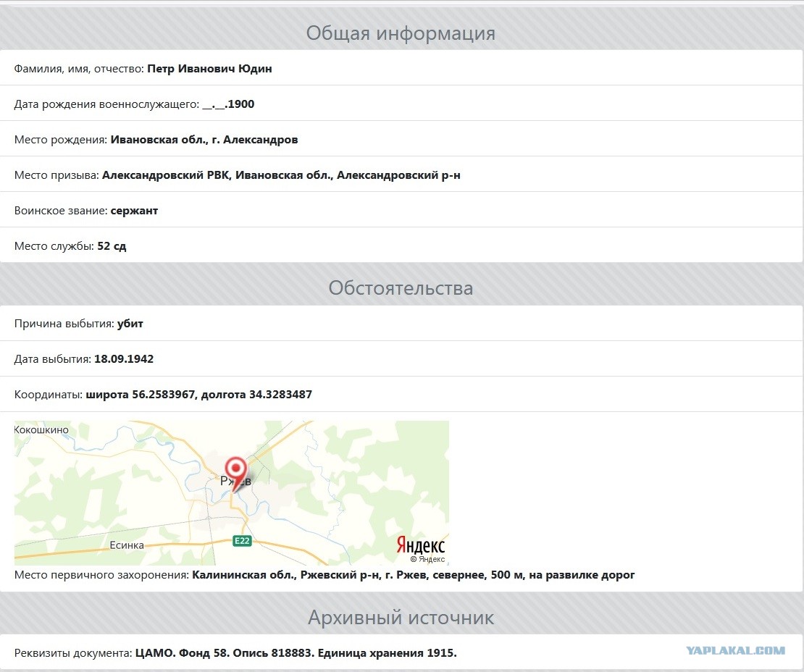The width and height of the screenshot is (804, 672).
Task: Click the Место призыва label
Action: coord(56,175)
